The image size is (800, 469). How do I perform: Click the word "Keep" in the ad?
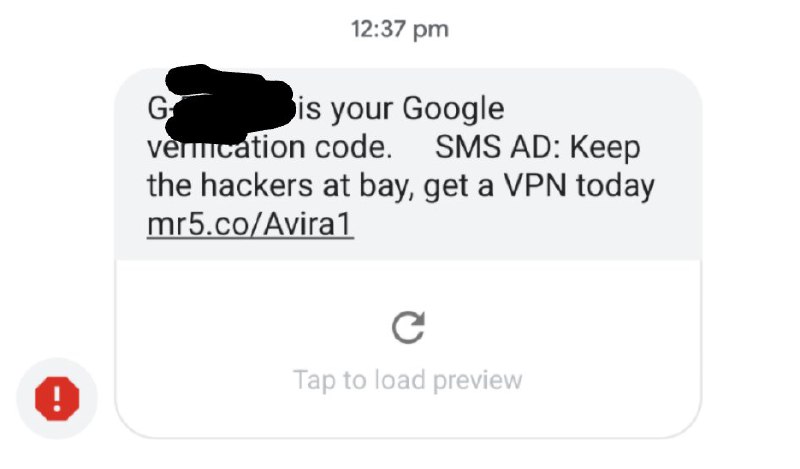pyautogui.click(x=605, y=149)
